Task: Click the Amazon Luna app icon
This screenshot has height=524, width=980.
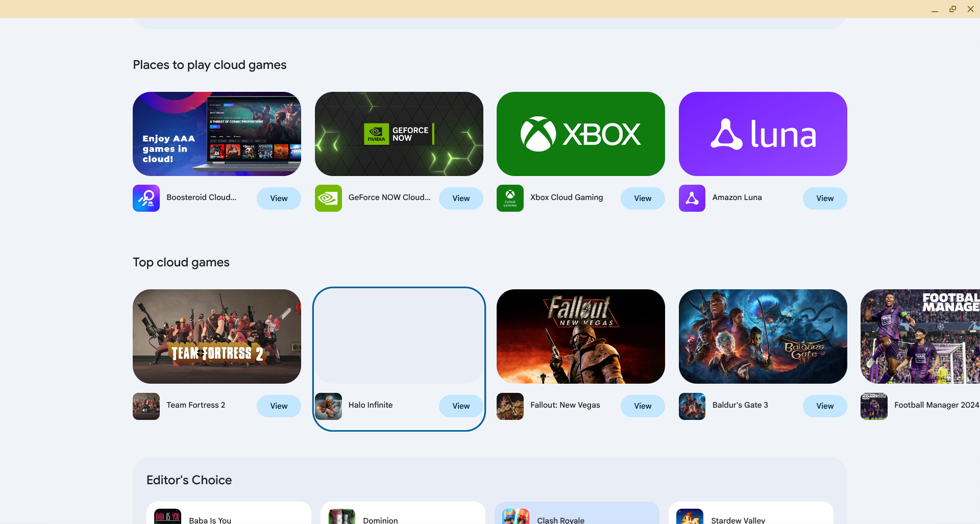Action: [692, 198]
